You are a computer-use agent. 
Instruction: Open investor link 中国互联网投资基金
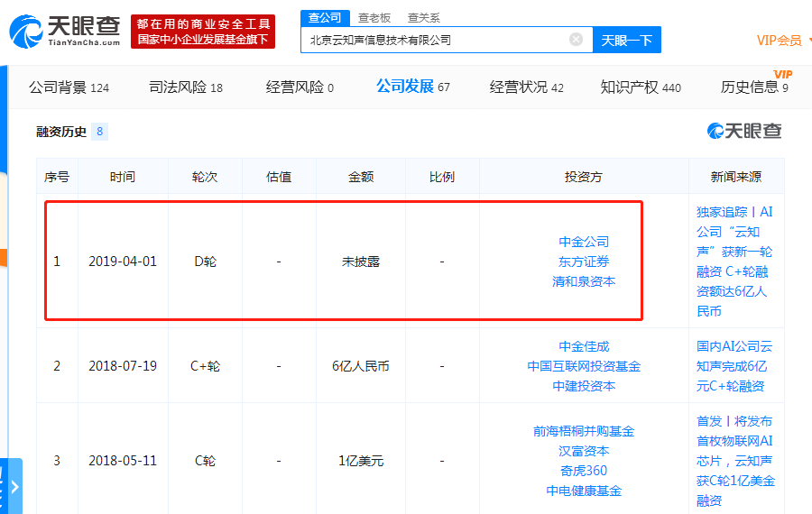click(x=584, y=366)
